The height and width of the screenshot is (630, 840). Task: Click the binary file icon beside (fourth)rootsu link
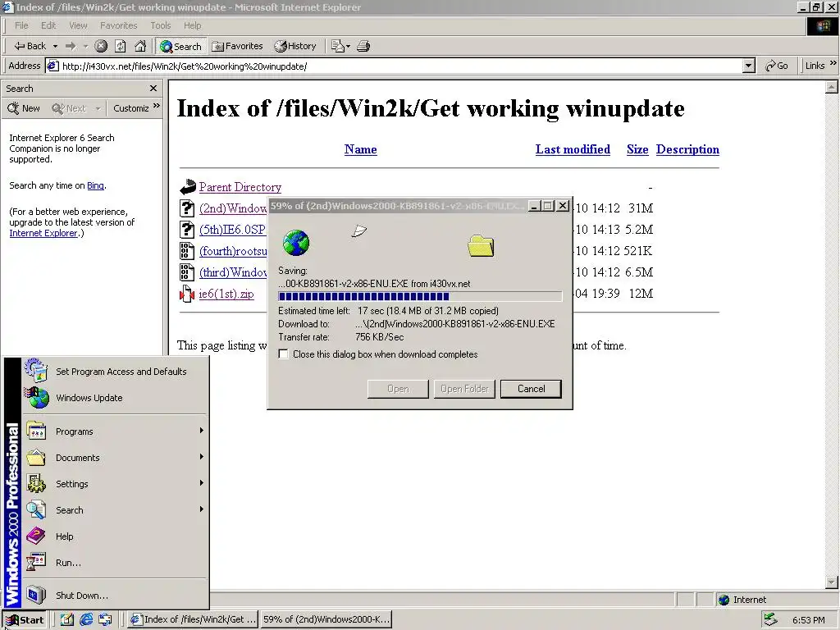[x=186, y=251]
